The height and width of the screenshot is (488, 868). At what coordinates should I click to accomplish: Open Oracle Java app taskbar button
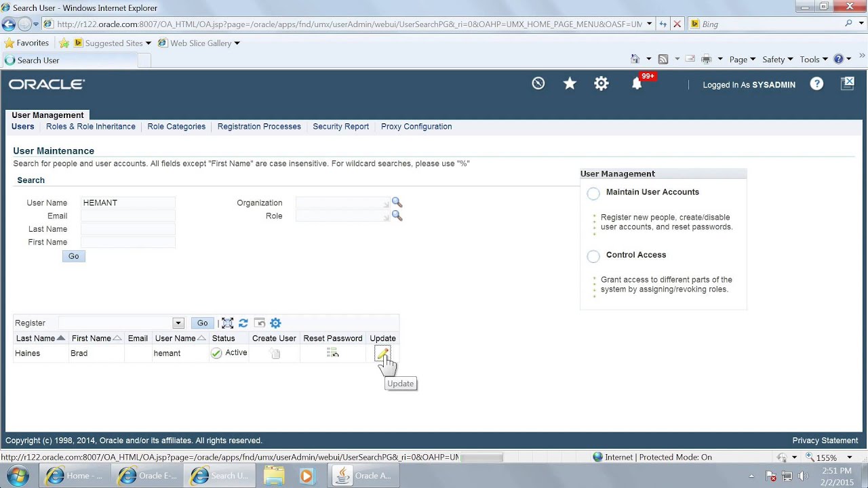363,475
